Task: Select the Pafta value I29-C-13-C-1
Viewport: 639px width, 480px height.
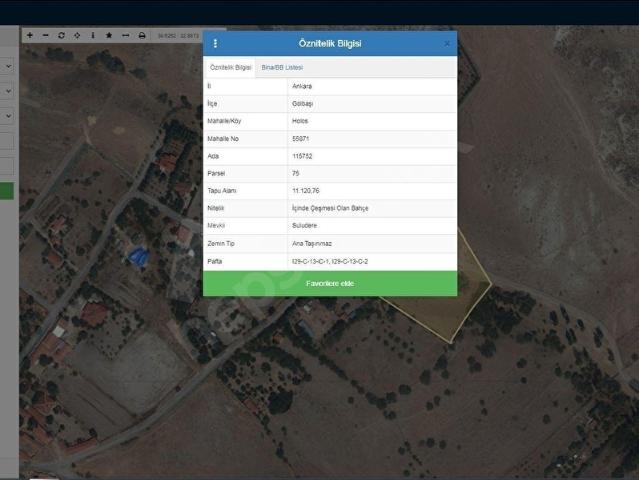Action: click(311, 261)
